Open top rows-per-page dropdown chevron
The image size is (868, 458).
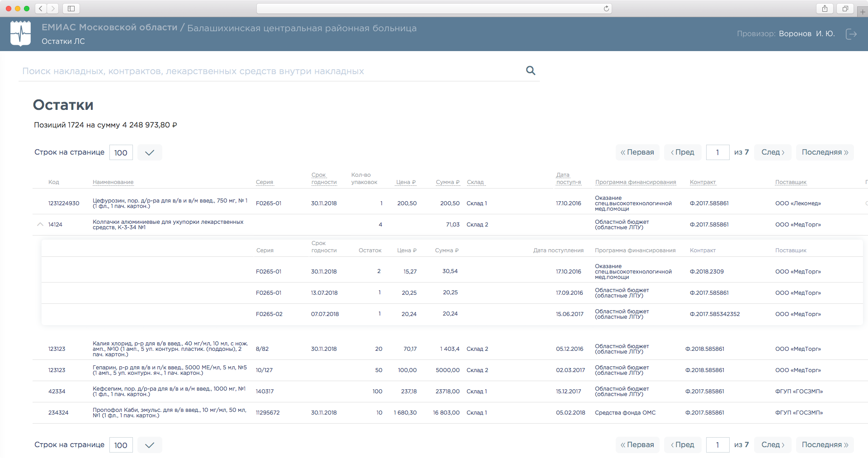(150, 152)
